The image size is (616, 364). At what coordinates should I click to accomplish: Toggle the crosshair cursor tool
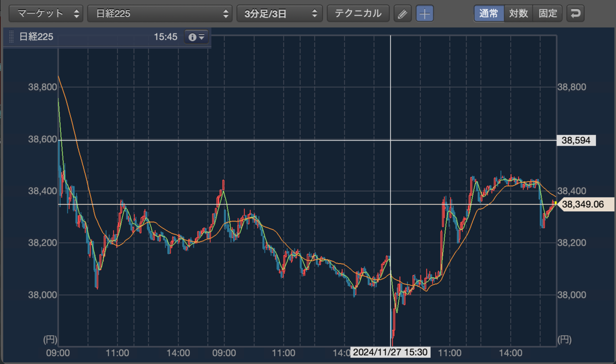click(424, 14)
